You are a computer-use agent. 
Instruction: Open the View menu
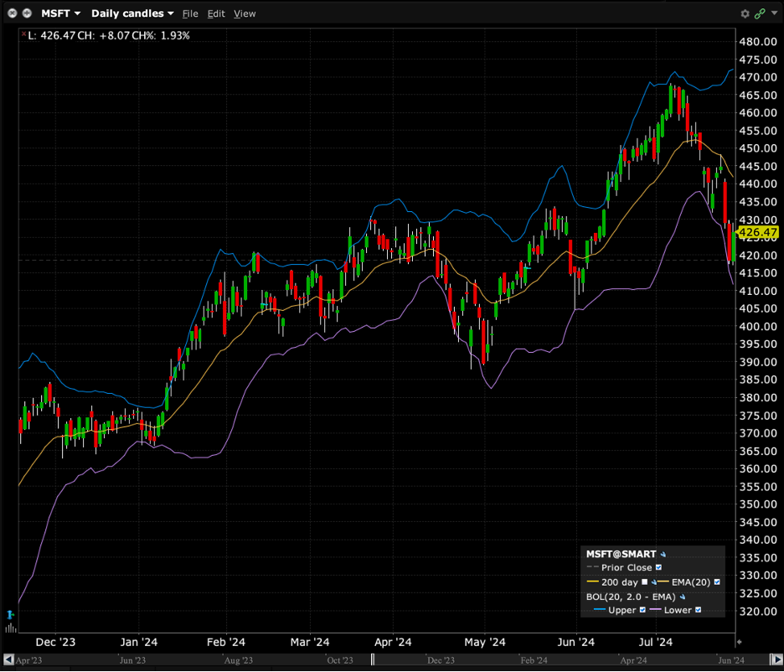coord(245,13)
